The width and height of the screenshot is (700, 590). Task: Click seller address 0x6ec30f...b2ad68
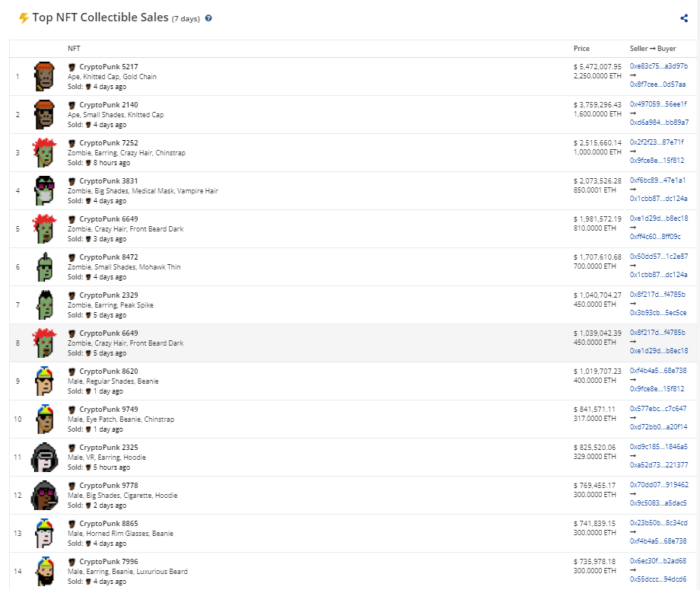pos(658,561)
